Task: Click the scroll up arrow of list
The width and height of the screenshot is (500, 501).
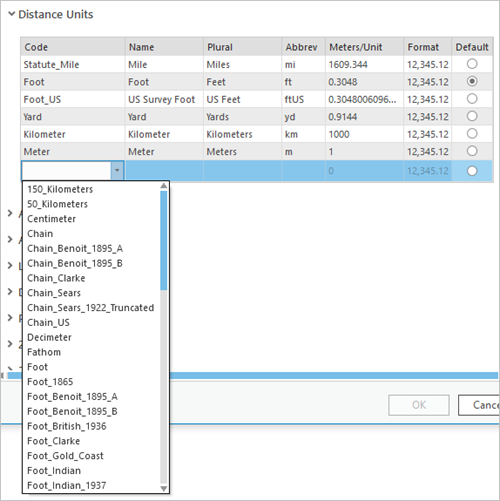Action: coord(164,186)
